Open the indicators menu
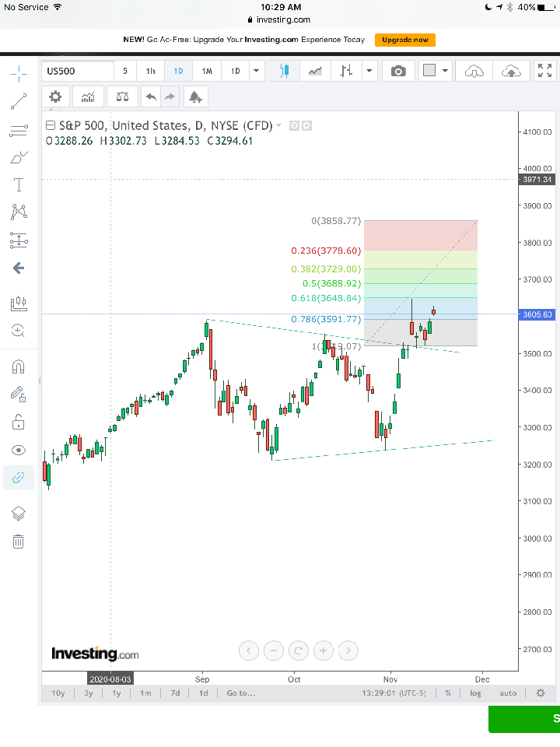The width and height of the screenshot is (560, 747). pos(88,97)
